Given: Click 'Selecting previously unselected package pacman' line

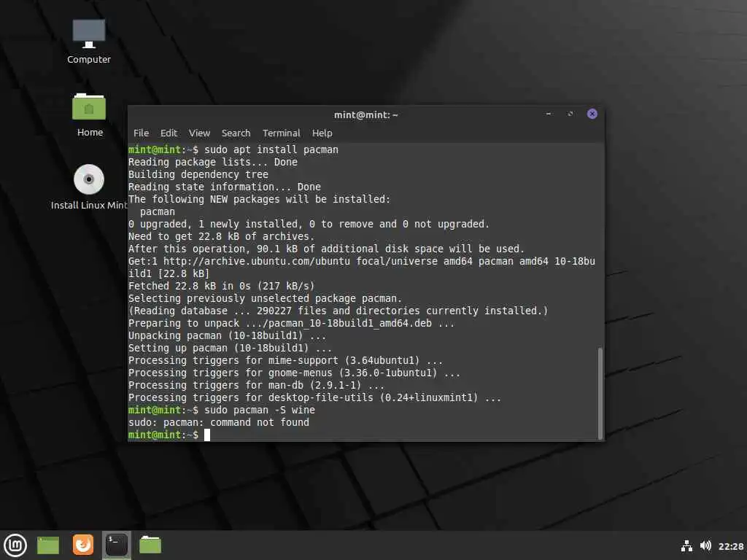Looking at the screenshot, I should coord(265,298).
